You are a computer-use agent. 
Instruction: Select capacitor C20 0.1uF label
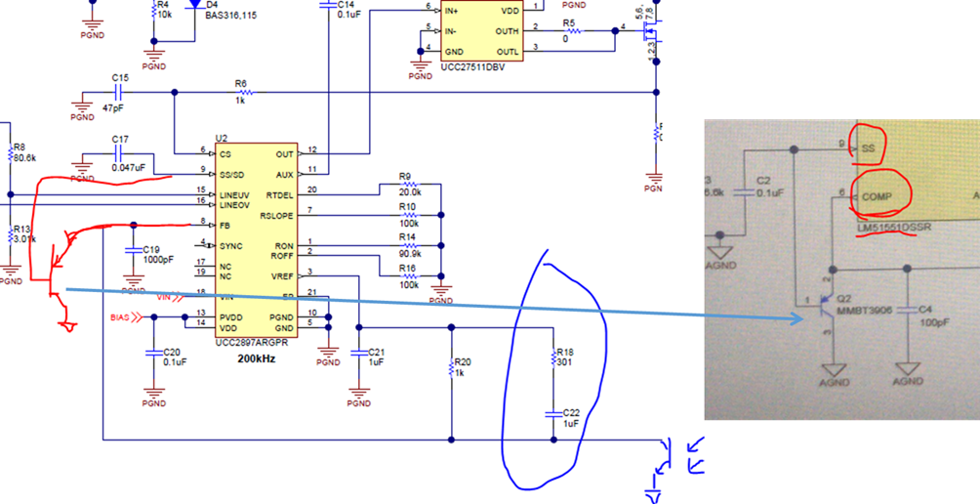tap(175, 357)
